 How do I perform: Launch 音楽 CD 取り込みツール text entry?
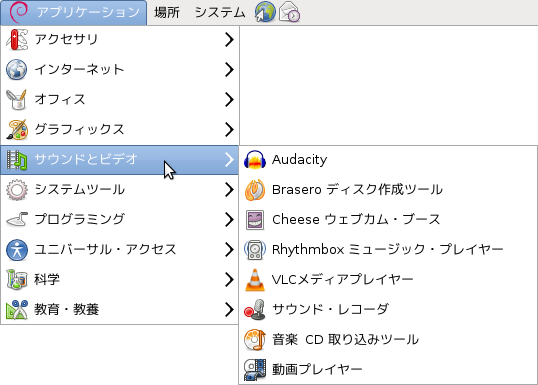[x=345, y=339]
